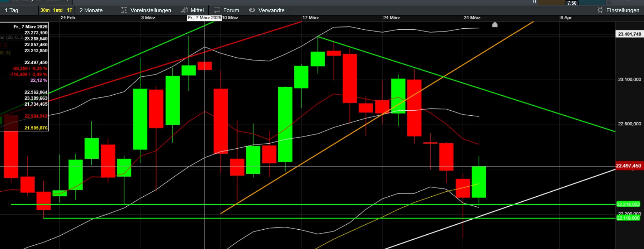This screenshot has width=644, height=249.
Task: Click the 23.289,540 value in data box
Action: pos(36,39)
